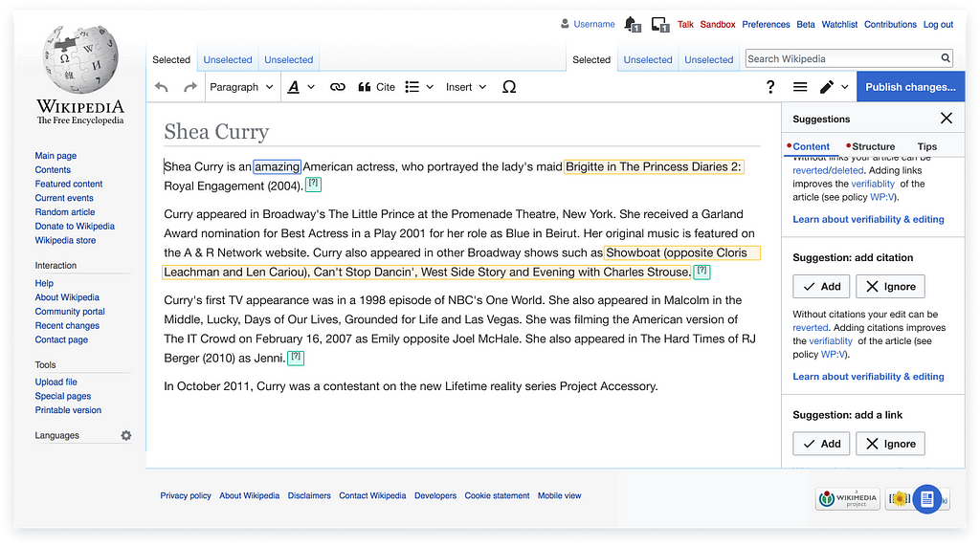
Task: Select the left 'Selected' page tab
Action: [x=171, y=59]
